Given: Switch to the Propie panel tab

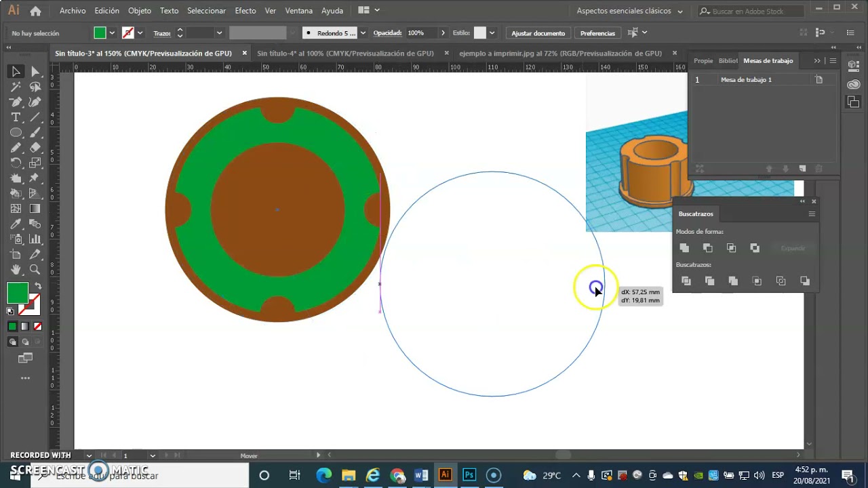Looking at the screenshot, I should click(703, 60).
